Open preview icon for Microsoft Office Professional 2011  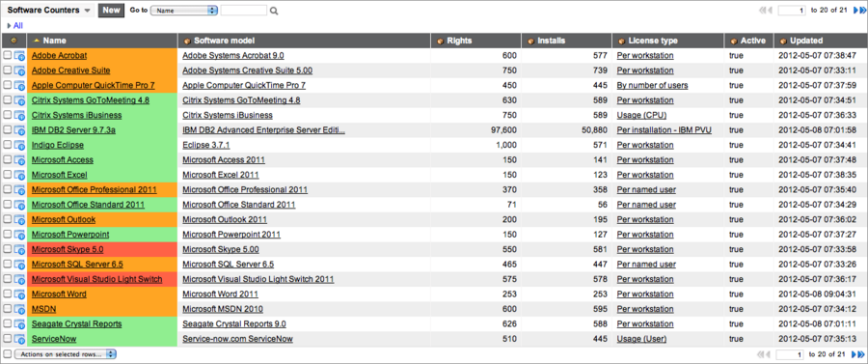[x=19, y=190]
